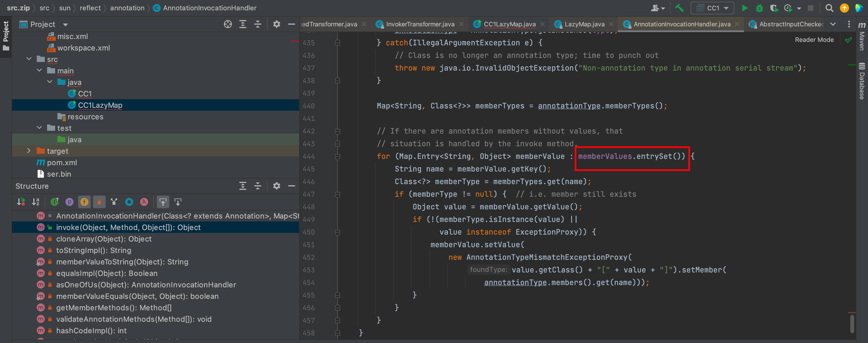Open the Database tool window
Screen dimensions: 868x343
862,81
